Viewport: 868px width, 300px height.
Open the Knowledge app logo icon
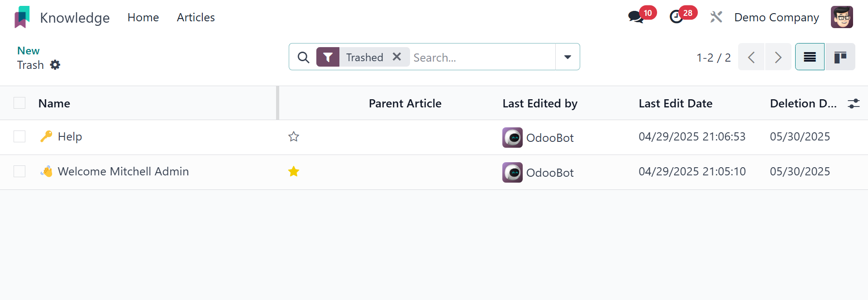22,17
